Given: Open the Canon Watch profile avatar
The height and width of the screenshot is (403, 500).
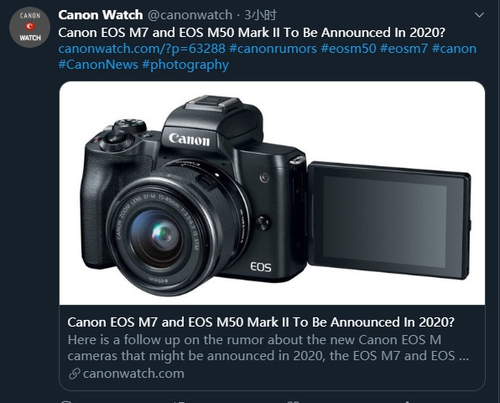Looking at the screenshot, I should pos(30,27).
